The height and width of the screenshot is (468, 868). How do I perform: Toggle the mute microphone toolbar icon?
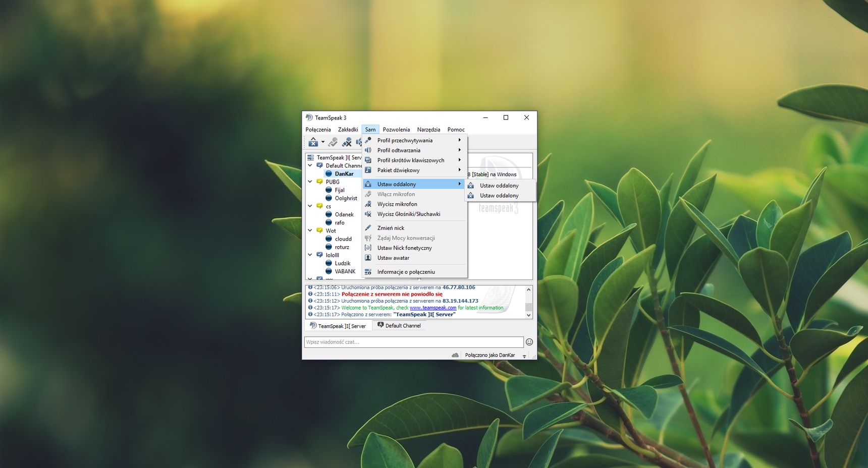[x=347, y=142]
